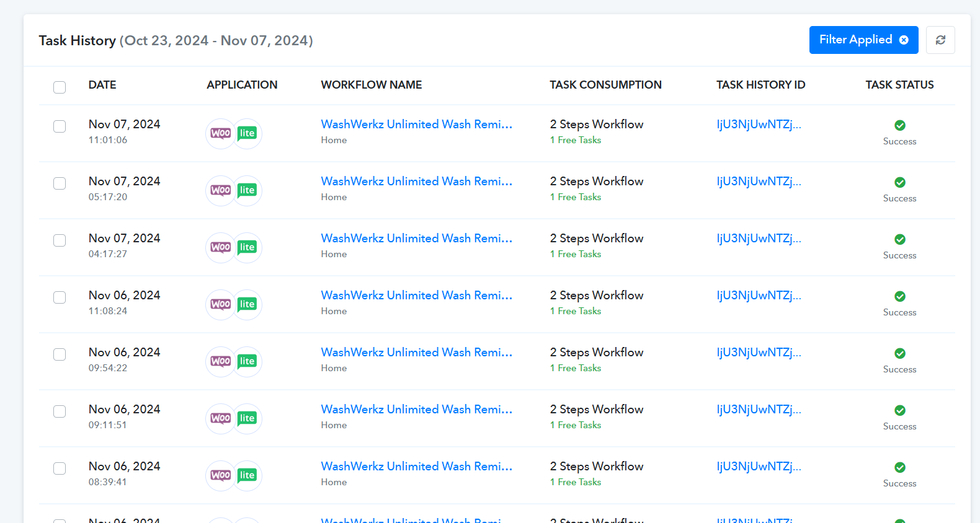Click '1 Free Tasks' in 09:11:51 row
The width and height of the screenshot is (980, 523).
[576, 425]
